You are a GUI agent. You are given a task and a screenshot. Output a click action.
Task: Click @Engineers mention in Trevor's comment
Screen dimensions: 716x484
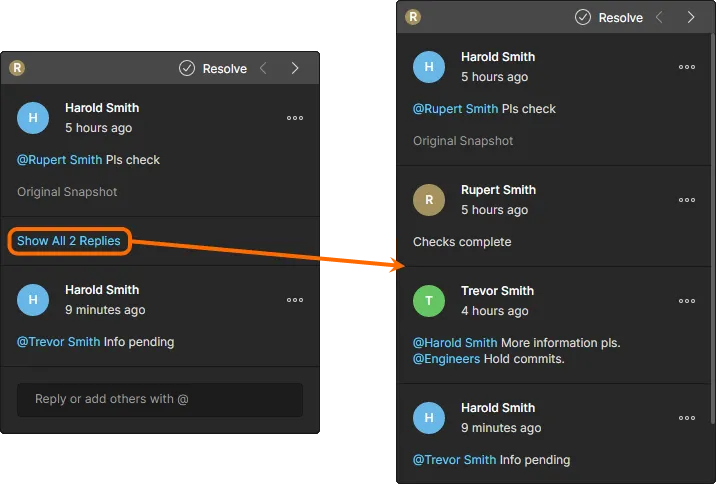[447, 359]
